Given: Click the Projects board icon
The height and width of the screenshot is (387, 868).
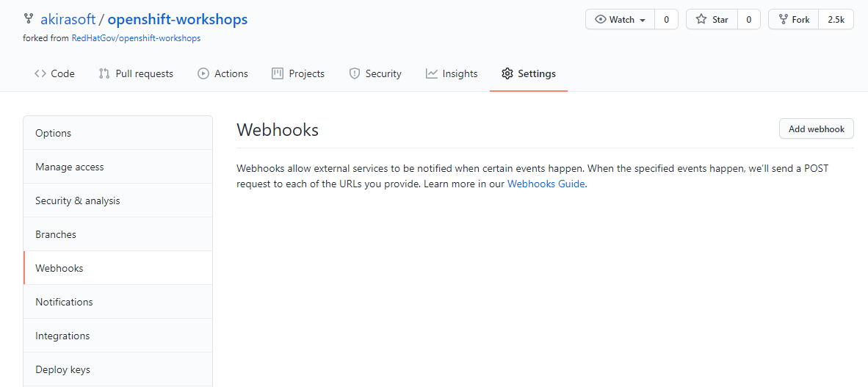Looking at the screenshot, I should [x=278, y=73].
